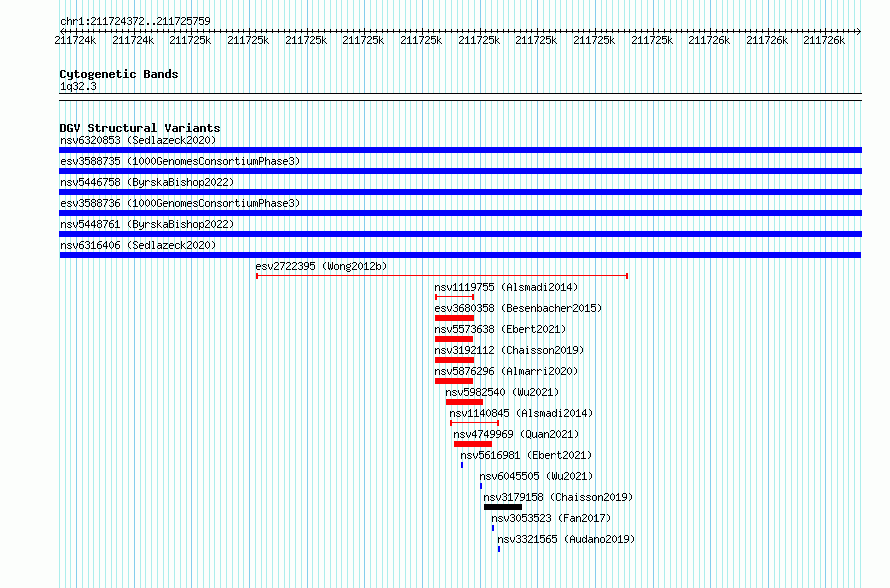The image size is (890, 588).
Task: Click the red bar under nsv4749969
Action: pyautogui.click(x=473, y=444)
